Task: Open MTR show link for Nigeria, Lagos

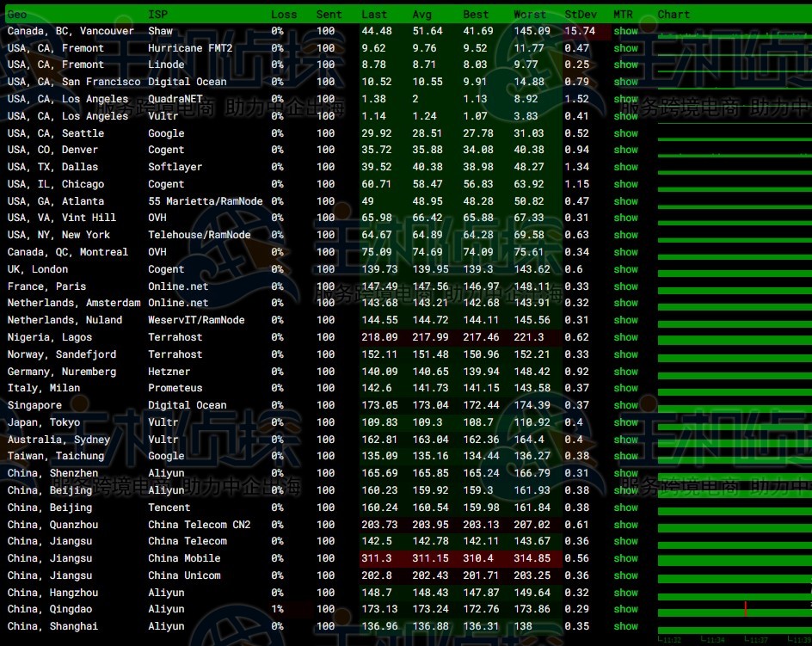Action: pos(625,337)
